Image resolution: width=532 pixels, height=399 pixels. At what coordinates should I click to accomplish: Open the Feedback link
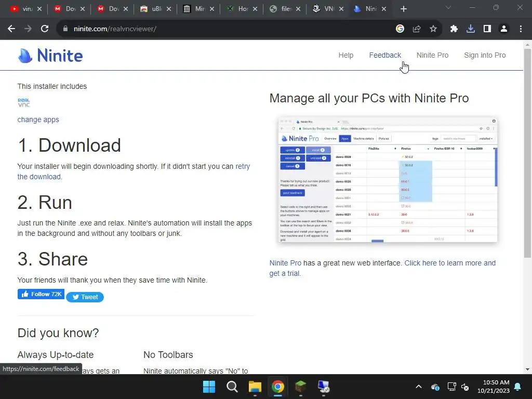click(385, 55)
